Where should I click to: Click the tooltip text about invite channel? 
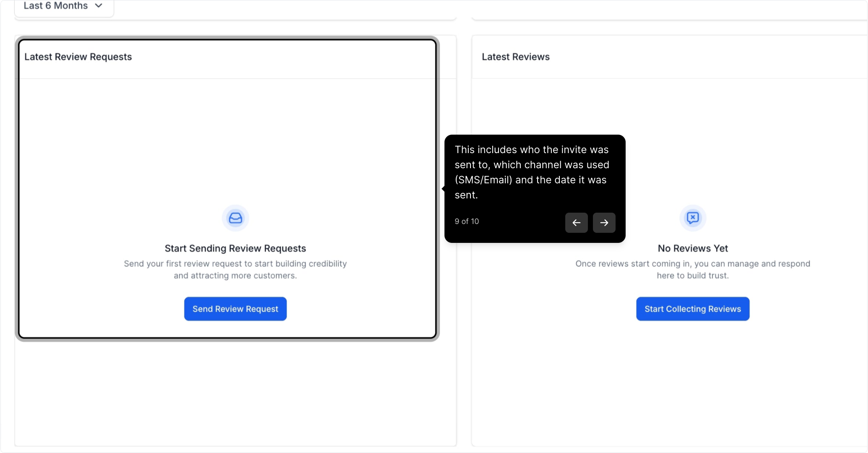click(532, 172)
